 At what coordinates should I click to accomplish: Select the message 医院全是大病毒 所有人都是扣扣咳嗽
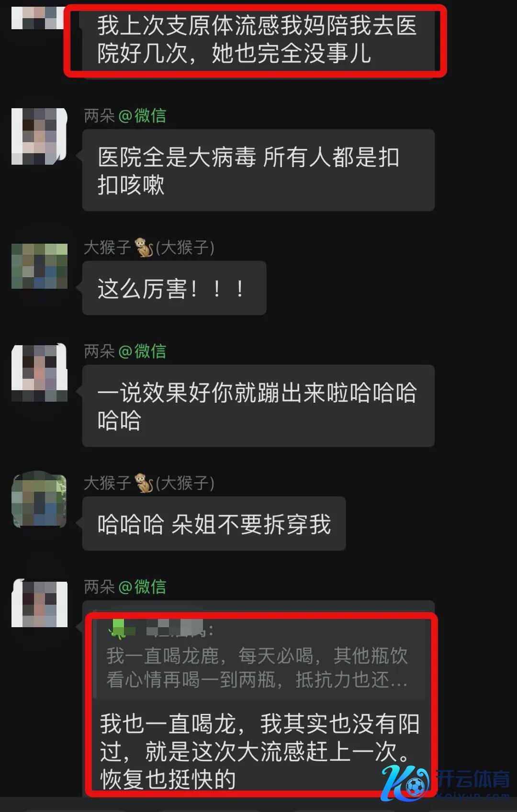(258, 170)
